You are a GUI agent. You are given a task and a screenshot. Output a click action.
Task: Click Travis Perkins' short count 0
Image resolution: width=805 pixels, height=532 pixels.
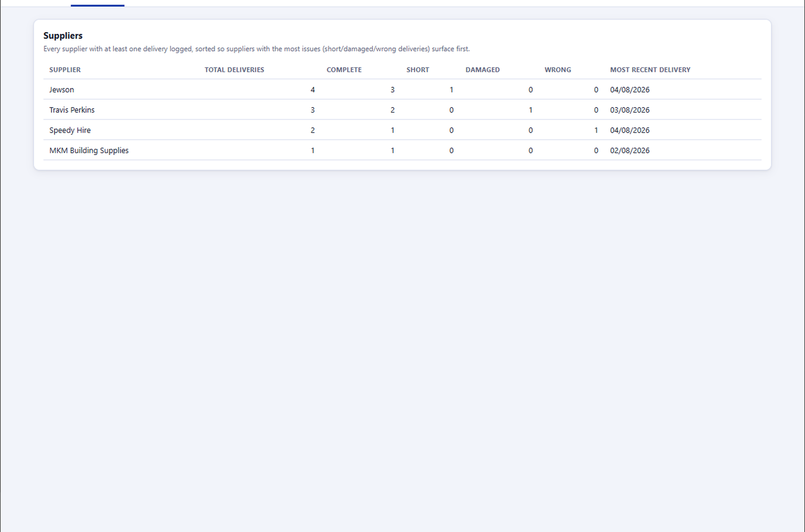(x=451, y=110)
